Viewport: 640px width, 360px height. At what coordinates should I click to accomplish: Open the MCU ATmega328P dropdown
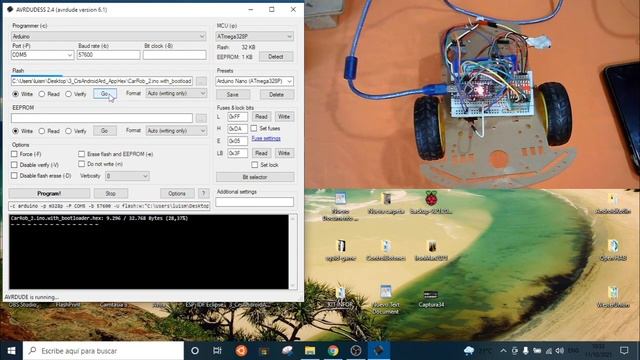255,36
